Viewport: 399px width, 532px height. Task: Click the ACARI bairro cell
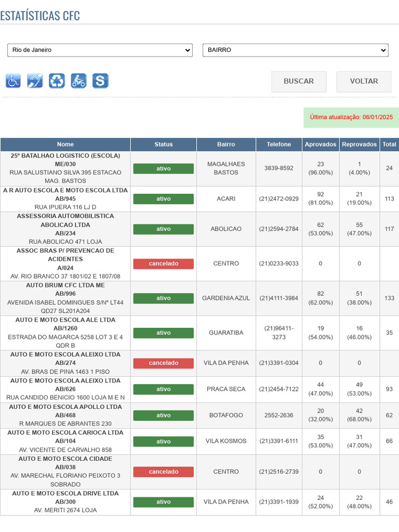click(226, 199)
